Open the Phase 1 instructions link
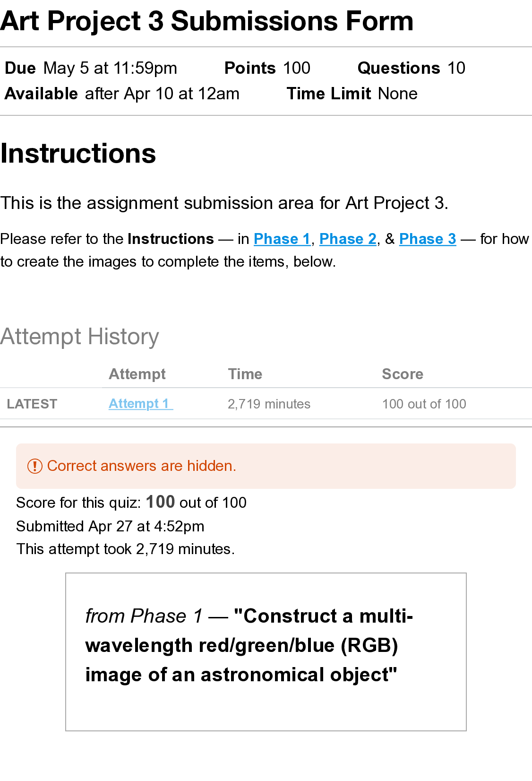This screenshot has width=532, height=781. click(282, 239)
